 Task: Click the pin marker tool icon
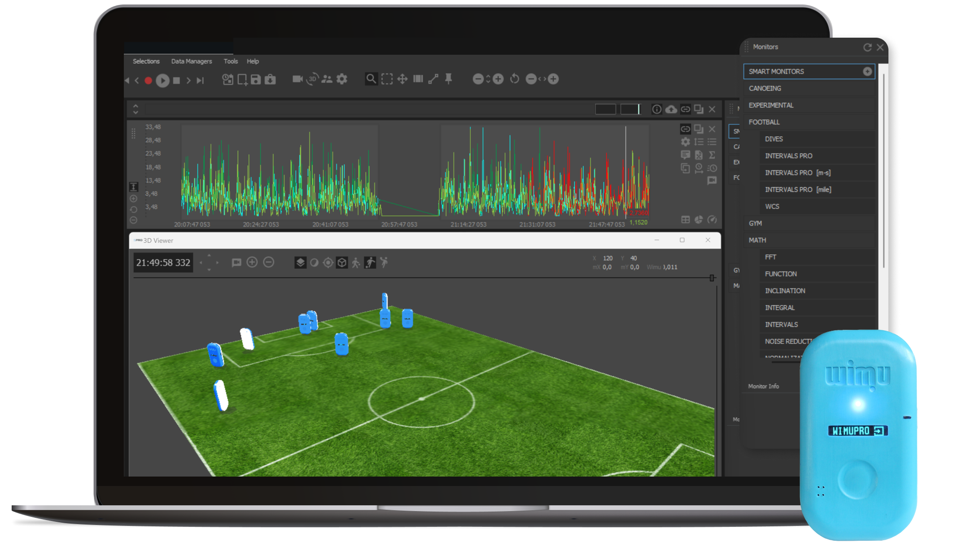[x=448, y=79]
